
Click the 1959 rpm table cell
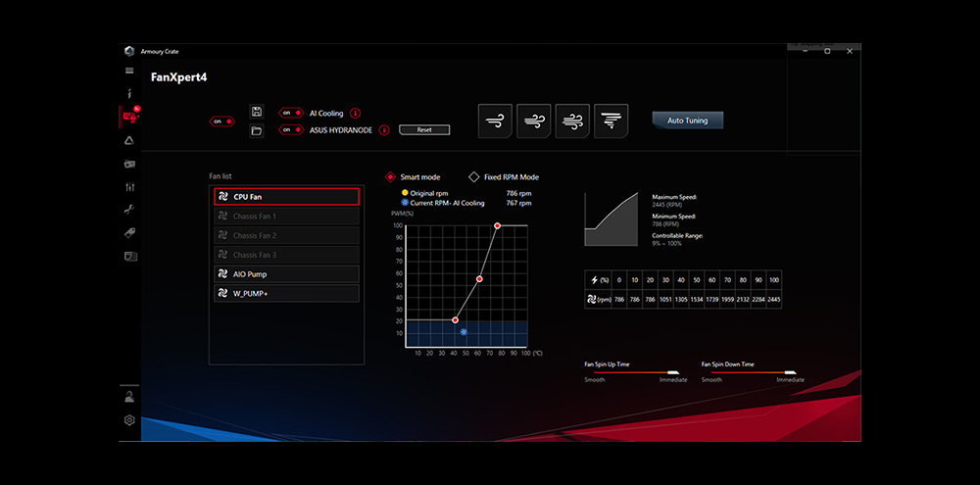click(x=727, y=300)
